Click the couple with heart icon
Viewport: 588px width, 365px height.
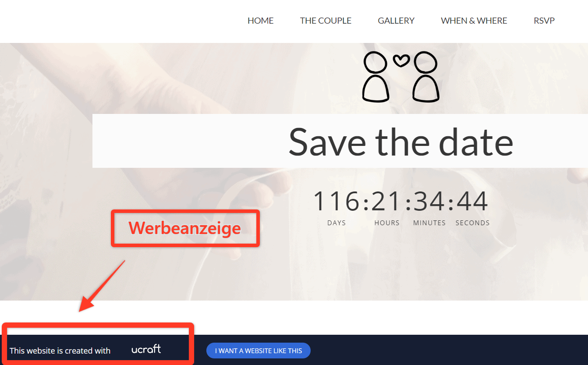[400, 77]
